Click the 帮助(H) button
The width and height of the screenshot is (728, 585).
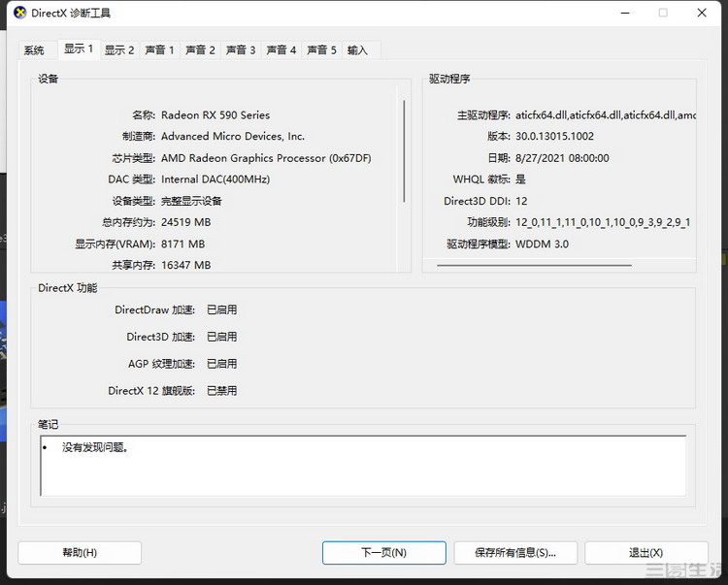pos(80,553)
